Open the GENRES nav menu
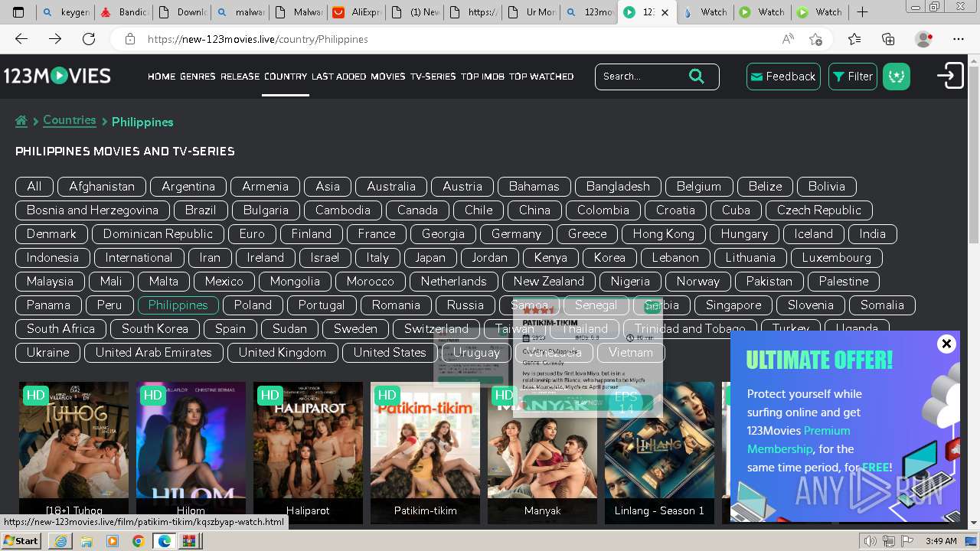The image size is (980, 551). pos(198,77)
